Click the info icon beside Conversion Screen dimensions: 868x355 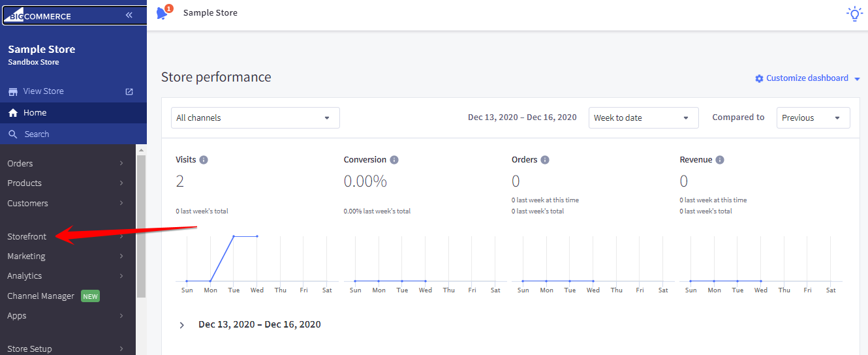point(394,160)
